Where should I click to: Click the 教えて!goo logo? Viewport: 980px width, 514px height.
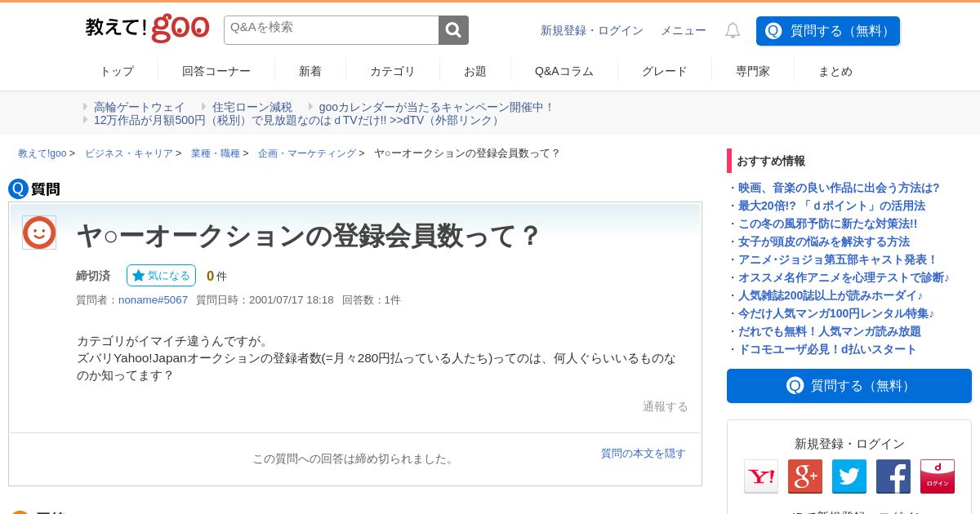147,29
